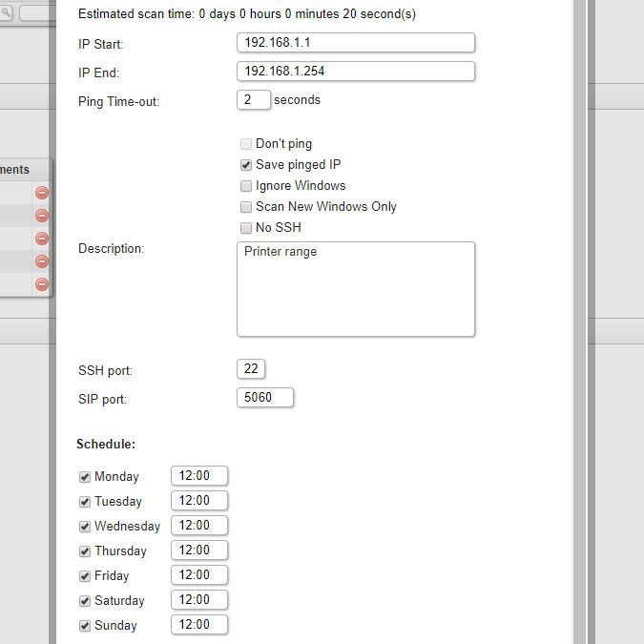Uncheck the Save pinged IP checkbox
Screen dimensions: 644x644
coord(246,165)
